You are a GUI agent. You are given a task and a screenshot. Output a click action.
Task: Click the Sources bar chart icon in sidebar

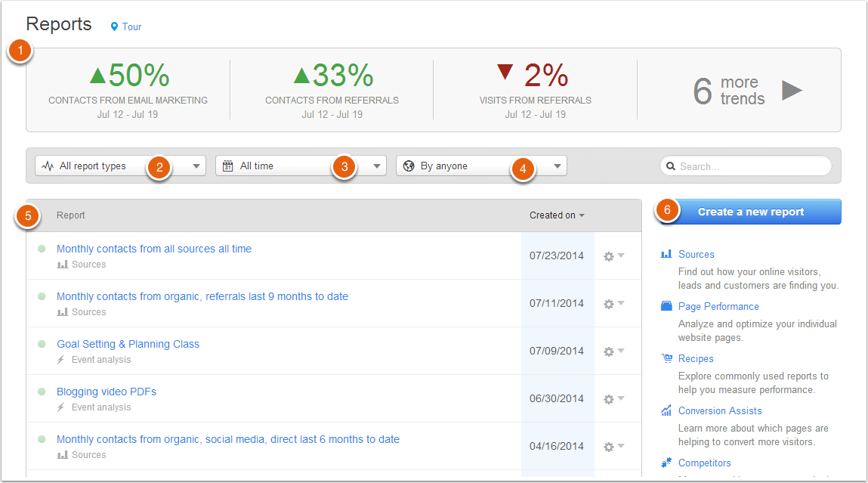point(666,255)
